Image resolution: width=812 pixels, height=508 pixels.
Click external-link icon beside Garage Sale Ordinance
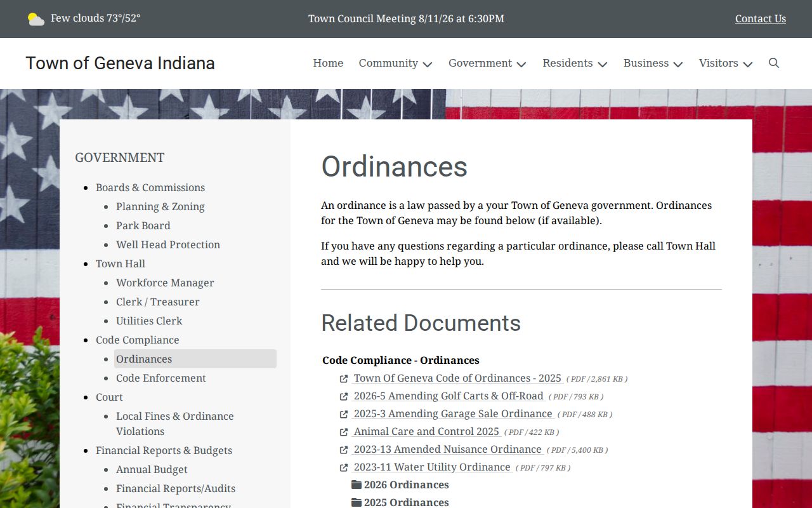pos(344,414)
